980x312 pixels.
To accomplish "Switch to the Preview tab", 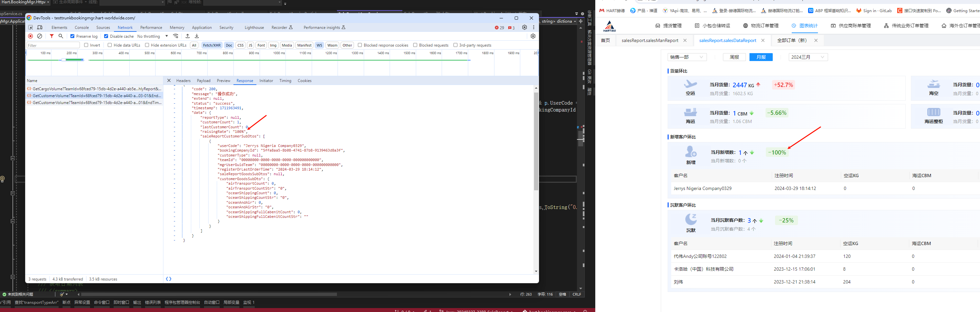I will pyautogui.click(x=223, y=81).
